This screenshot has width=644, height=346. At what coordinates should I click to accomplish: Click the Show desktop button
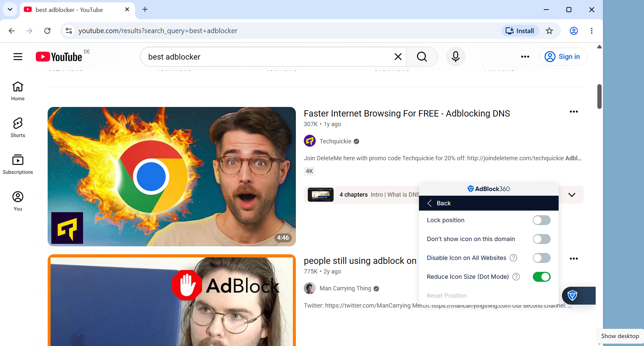tap(620, 336)
